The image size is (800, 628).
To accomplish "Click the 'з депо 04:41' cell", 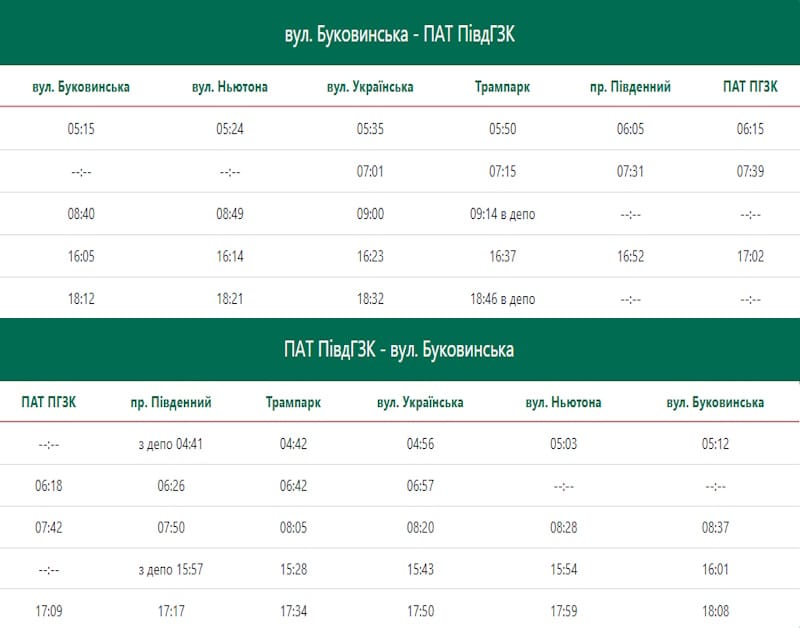I will pyautogui.click(x=171, y=444).
